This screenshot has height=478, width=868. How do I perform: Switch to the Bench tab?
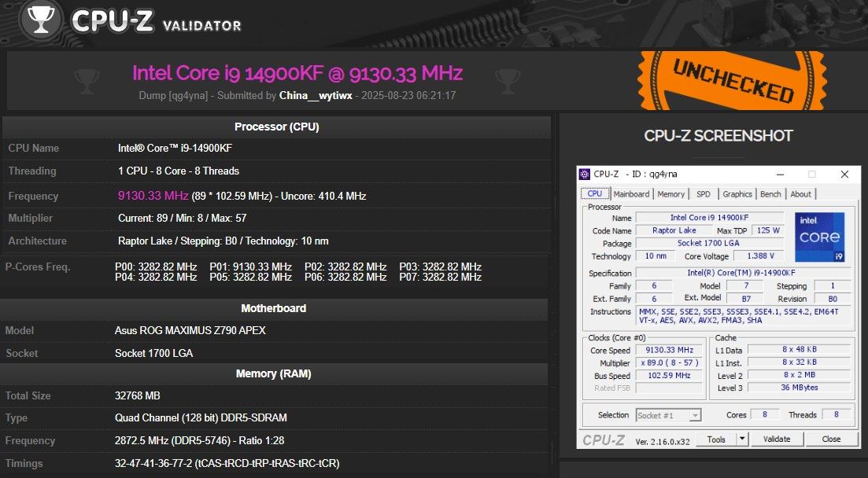tap(770, 194)
